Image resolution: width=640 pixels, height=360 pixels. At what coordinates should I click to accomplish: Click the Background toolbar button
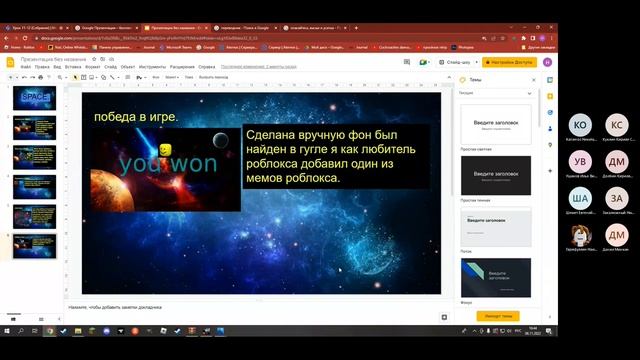[x=156, y=77]
